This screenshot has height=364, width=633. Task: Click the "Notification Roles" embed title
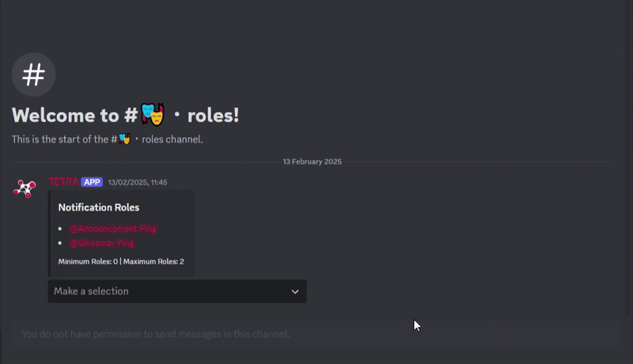pos(99,207)
